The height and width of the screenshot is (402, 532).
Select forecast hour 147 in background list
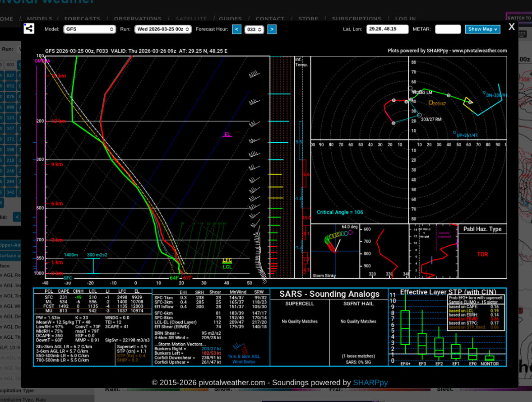(x=10, y=128)
